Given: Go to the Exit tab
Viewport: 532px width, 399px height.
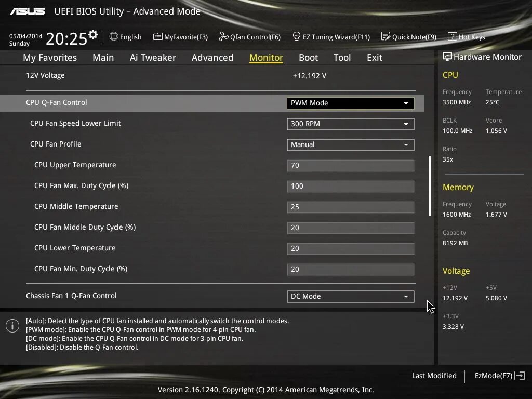Looking at the screenshot, I should click(x=375, y=58).
